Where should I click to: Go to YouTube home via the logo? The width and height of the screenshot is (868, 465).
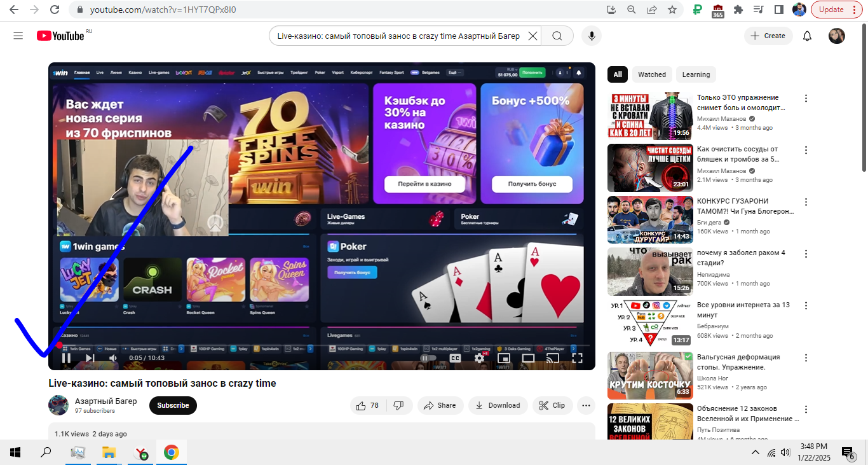point(60,36)
